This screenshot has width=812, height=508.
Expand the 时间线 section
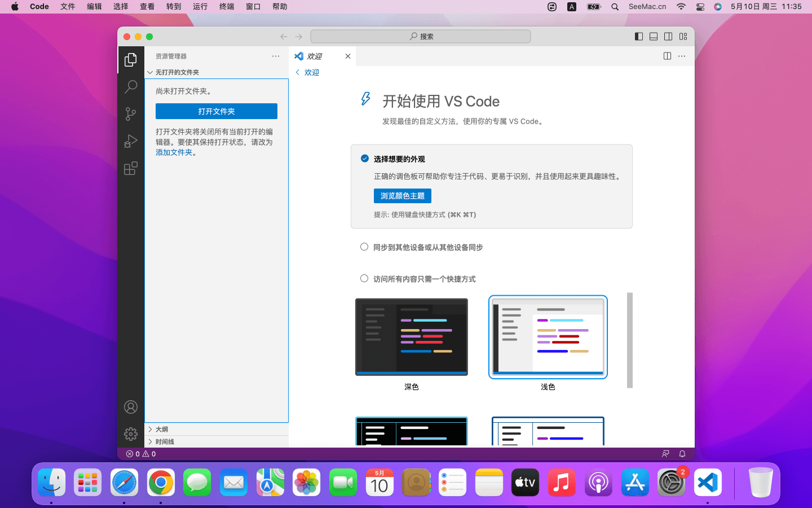pos(217,441)
